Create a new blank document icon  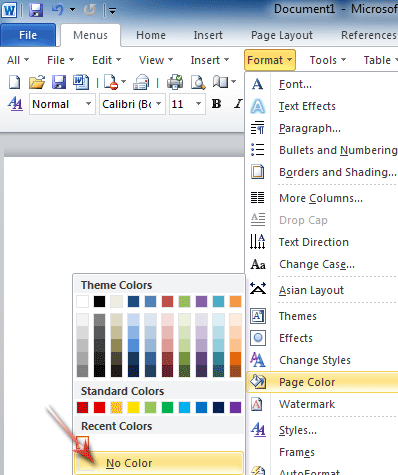point(14,82)
